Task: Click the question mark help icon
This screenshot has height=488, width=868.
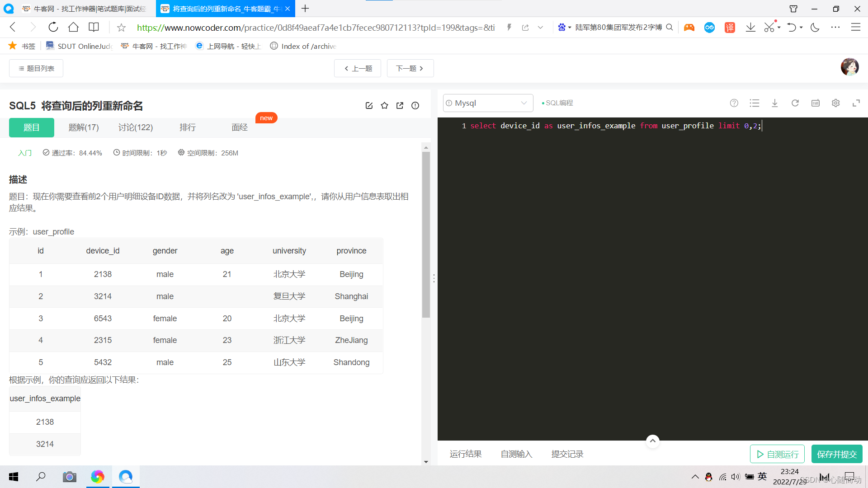Action: tap(734, 103)
